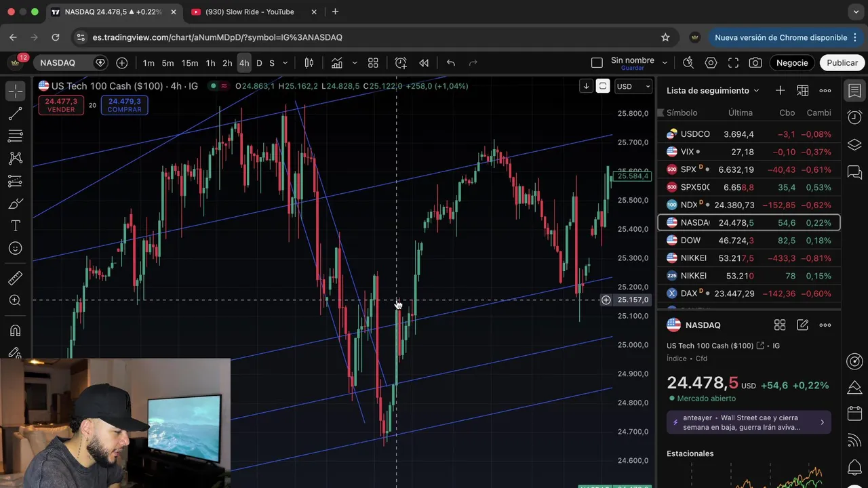Select the 15m timeframe
The image size is (868, 488).
tap(190, 63)
